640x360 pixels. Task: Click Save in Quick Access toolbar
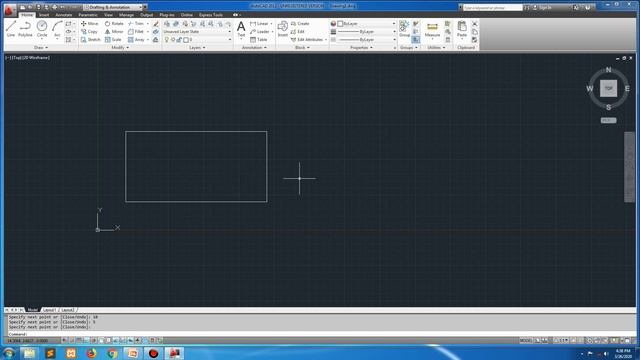point(38,7)
